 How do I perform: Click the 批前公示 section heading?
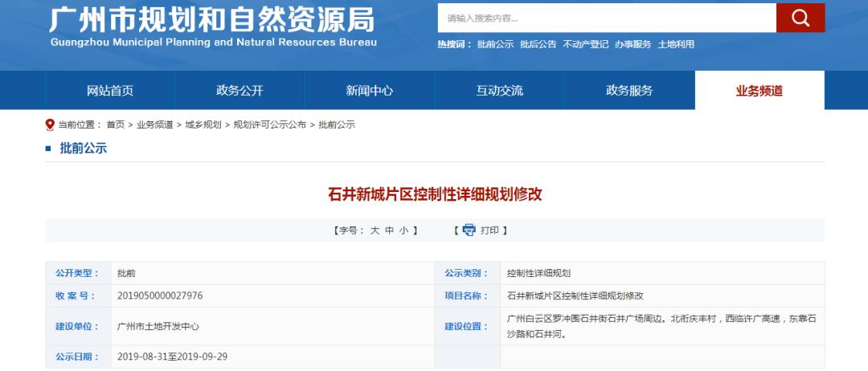pos(83,149)
